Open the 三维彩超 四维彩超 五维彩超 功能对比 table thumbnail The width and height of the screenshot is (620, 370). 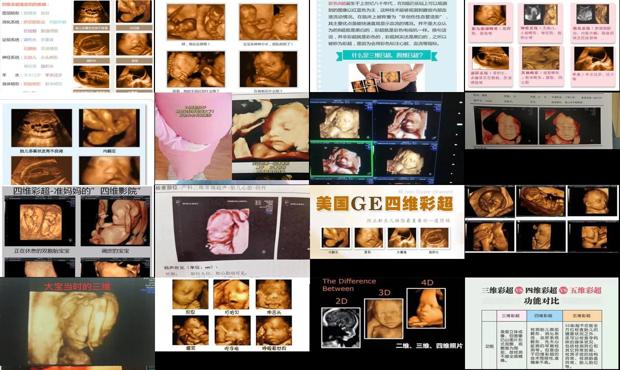542,324
